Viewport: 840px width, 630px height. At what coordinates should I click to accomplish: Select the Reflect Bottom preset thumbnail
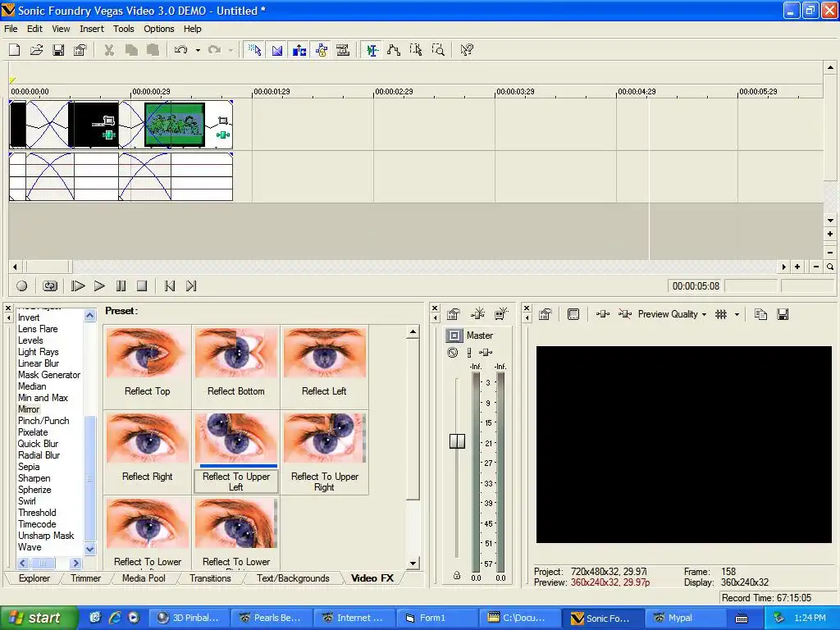(x=236, y=354)
